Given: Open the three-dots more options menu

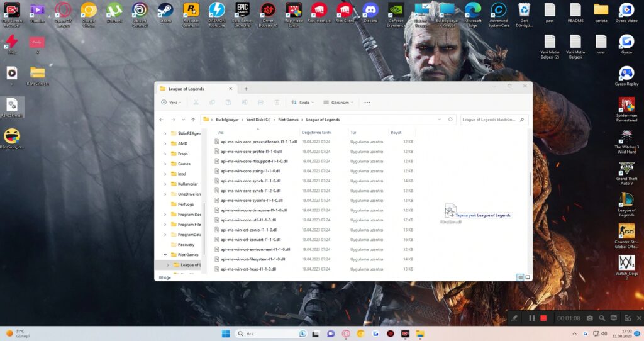Looking at the screenshot, I should 367,103.
